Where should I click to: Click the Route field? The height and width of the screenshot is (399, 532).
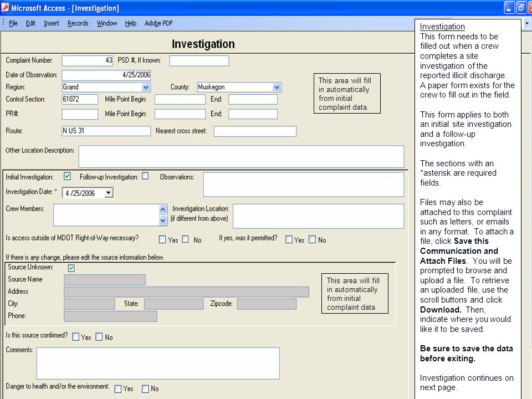[x=106, y=131]
